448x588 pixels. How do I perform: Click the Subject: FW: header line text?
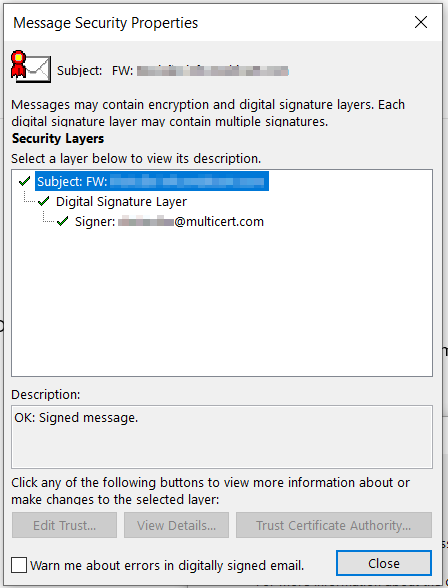[172, 70]
